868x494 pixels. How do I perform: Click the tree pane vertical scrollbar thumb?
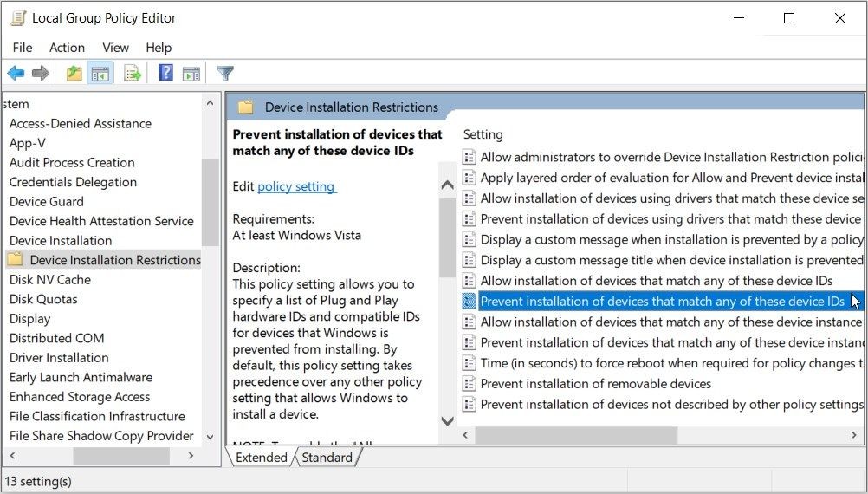pyautogui.click(x=210, y=202)
